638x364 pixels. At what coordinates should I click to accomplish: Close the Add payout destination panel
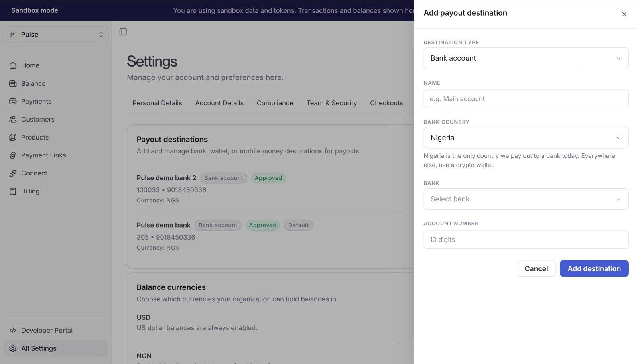624,14
